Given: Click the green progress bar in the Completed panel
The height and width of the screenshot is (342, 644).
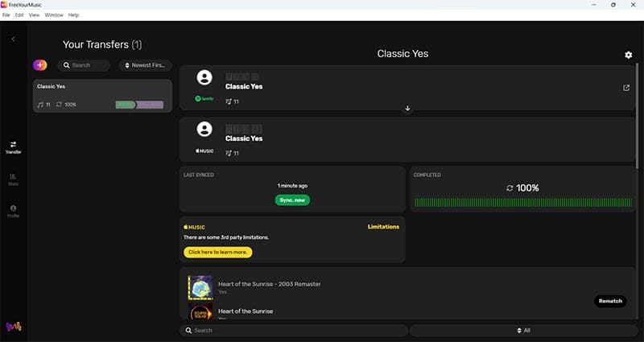Looking at the screenshot, I should pyautogui.click(x=523, y=202).
